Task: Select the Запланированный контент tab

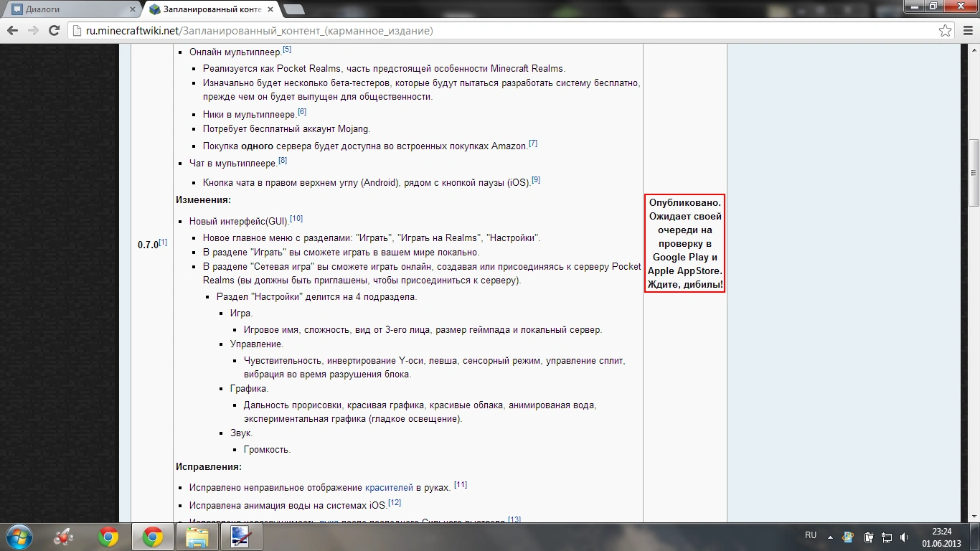Action: [213, 9]
